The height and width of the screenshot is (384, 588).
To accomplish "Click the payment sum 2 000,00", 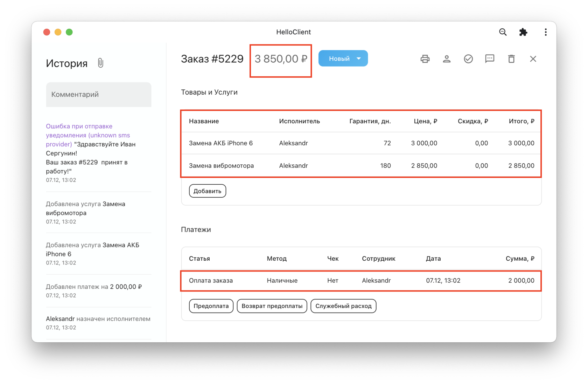I will (521, 280).
